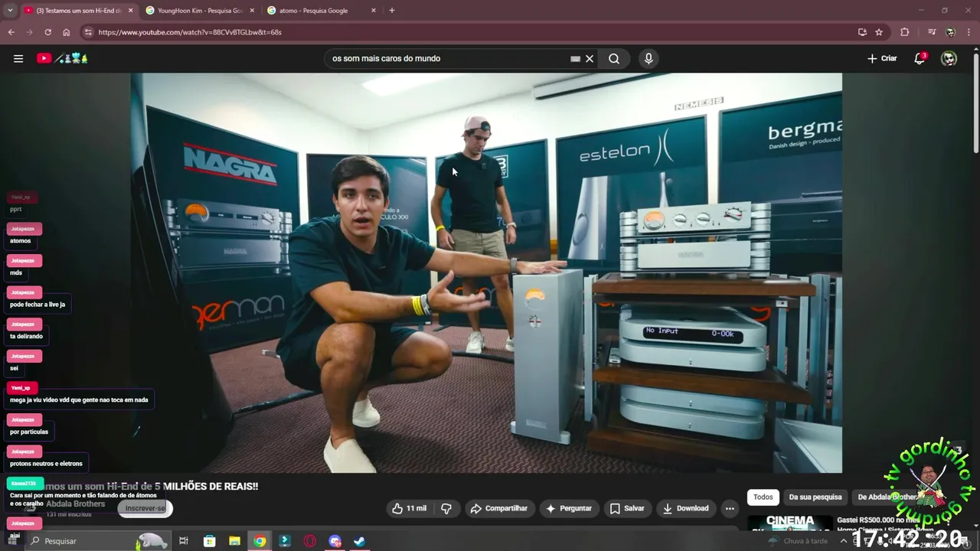Open Discord from taskbar

335,541
